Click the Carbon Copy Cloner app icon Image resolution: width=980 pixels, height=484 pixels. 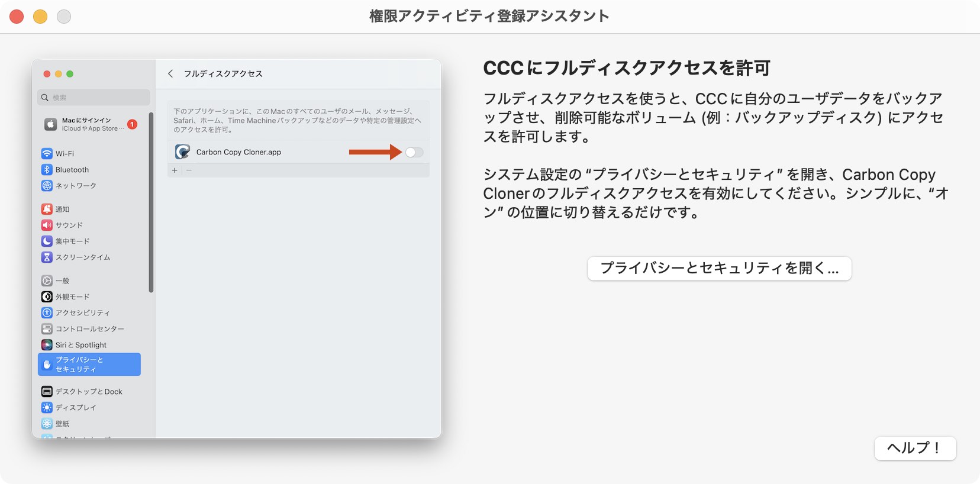(182, 152)
